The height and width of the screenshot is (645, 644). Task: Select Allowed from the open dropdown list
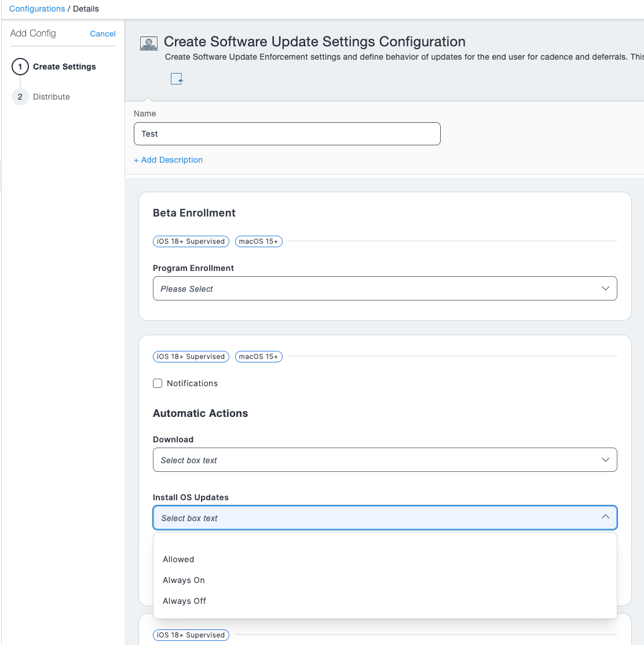coord(178,559)
